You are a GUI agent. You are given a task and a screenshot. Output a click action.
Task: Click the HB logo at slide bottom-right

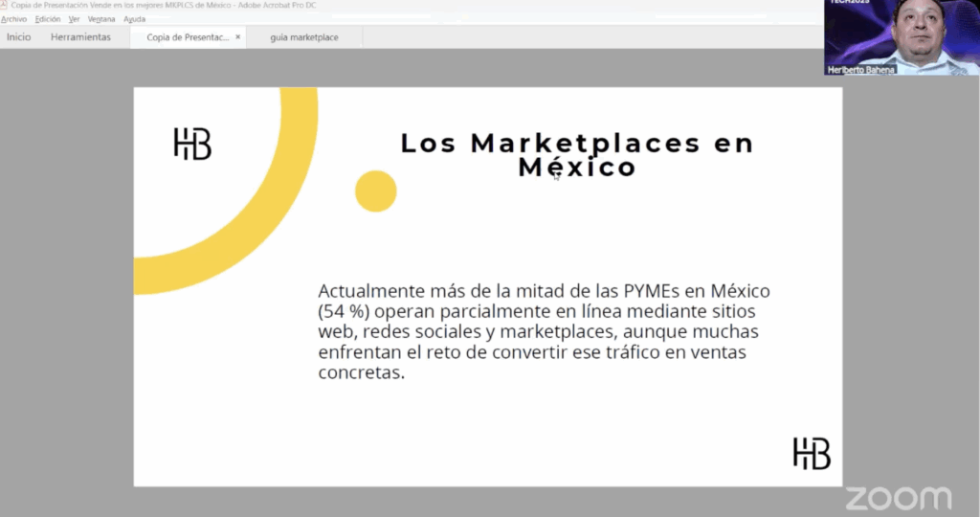click(812, 453)
